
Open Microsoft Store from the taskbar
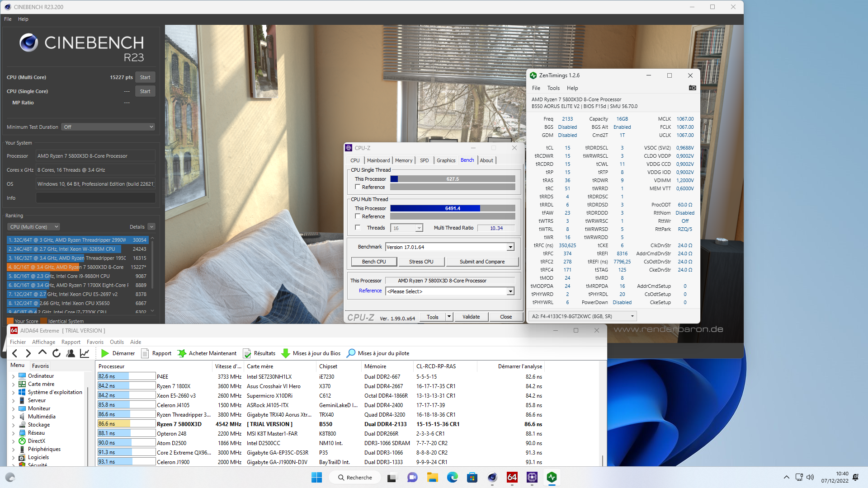472,477
